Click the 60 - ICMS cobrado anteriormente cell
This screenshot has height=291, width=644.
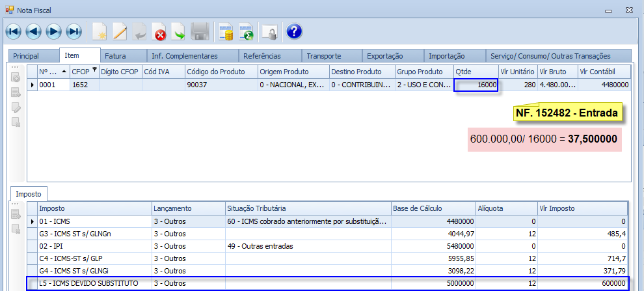pyautogui.click(x=308, y=221)
